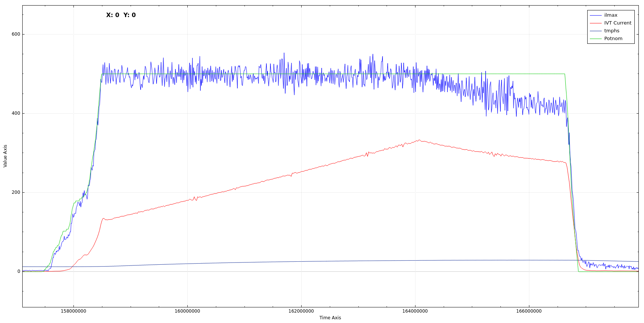
Task: Click the 158000000 time axis tick label
Action: tap(73, 311)
